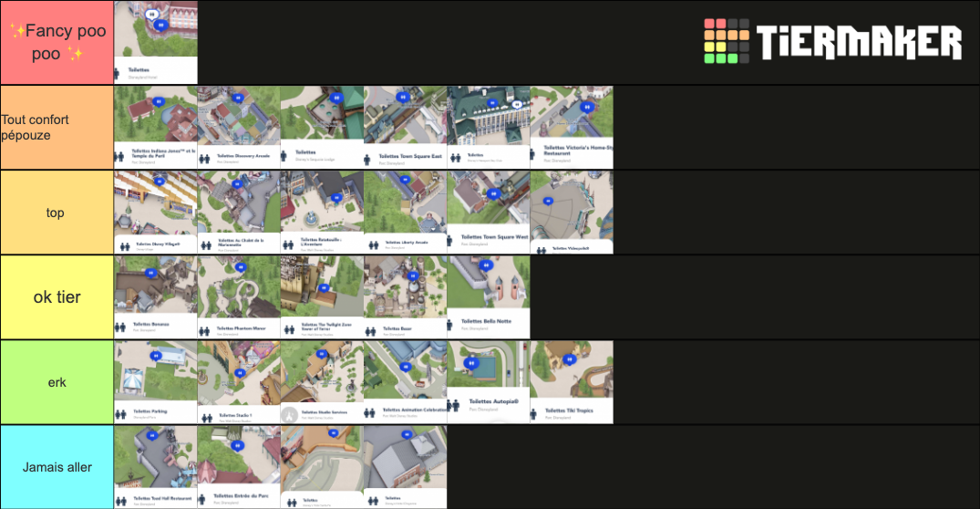This screenshot has height=509, width=980.
Task: Open the Toilettes Studio 1 card
Action: (x=239, y=382)
